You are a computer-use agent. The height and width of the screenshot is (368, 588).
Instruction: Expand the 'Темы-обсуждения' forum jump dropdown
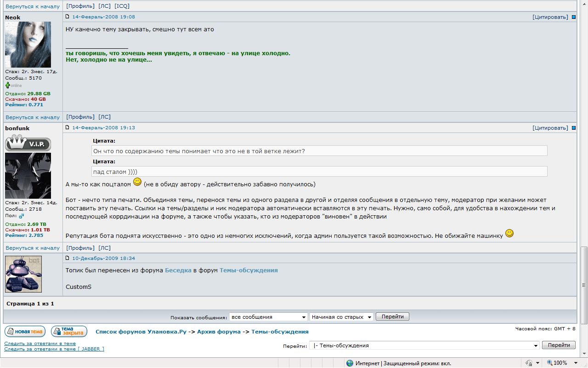[424, 345]
